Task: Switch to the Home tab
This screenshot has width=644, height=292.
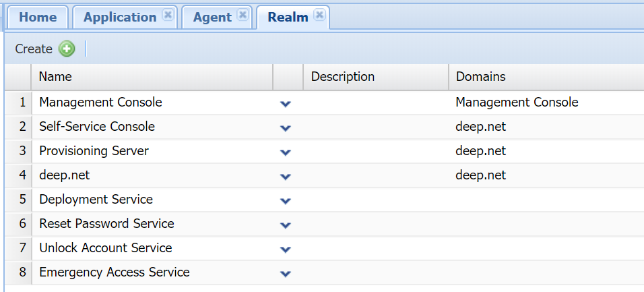Action: click(x=37, y=17)
